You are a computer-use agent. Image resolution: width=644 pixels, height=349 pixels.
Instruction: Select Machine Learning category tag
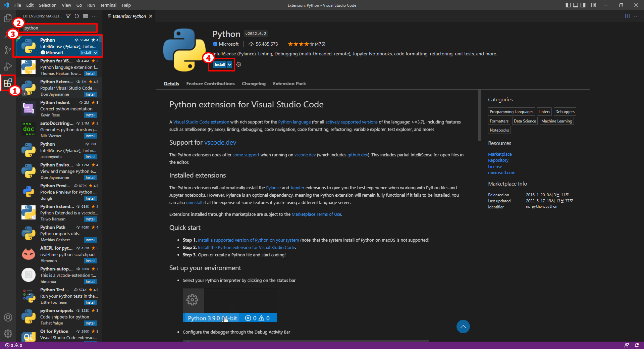556,121
